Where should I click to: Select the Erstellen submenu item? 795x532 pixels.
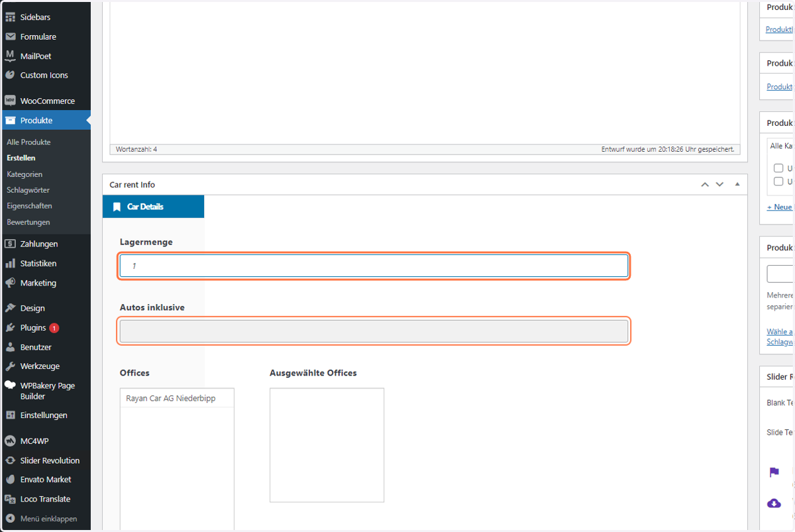(x=21, y=158)
